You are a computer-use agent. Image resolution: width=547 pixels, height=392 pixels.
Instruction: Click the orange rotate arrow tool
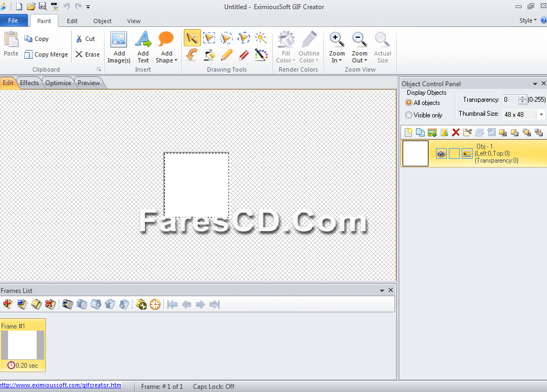(192, 55)
